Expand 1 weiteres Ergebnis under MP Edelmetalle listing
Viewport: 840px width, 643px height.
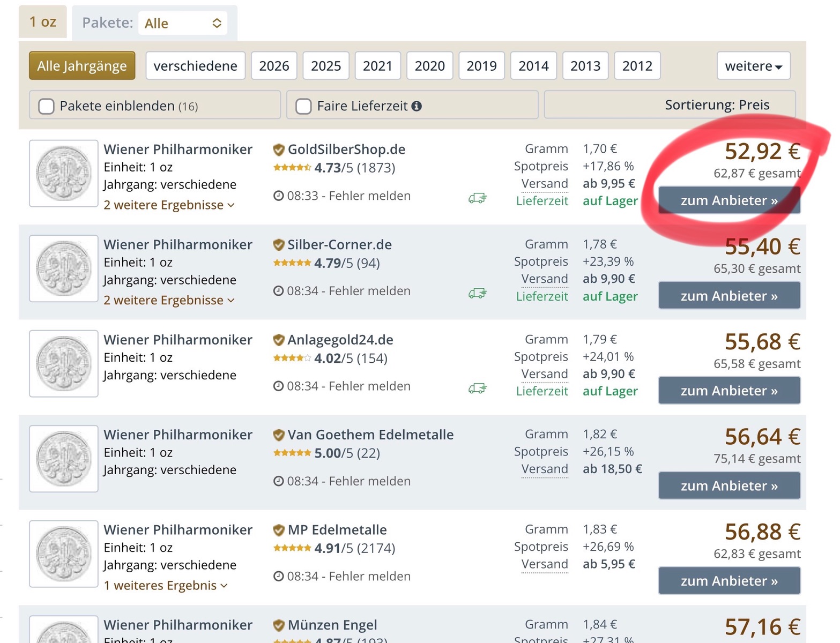point(166,585)
